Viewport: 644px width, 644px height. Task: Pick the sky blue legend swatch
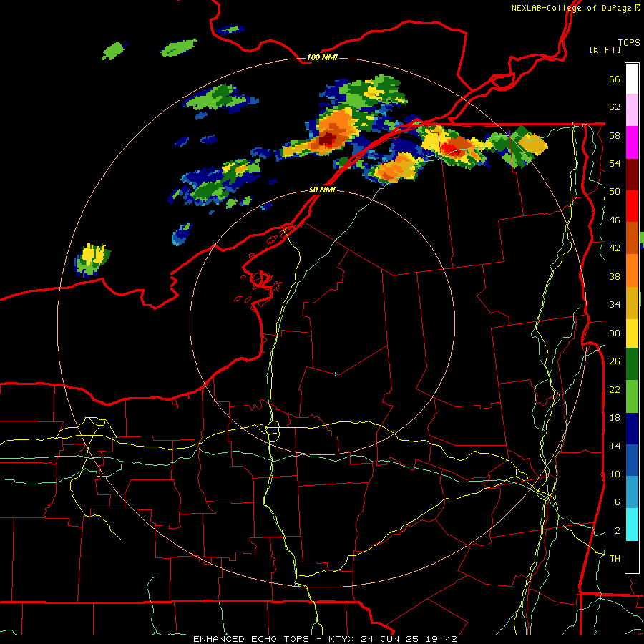(632, 492)
